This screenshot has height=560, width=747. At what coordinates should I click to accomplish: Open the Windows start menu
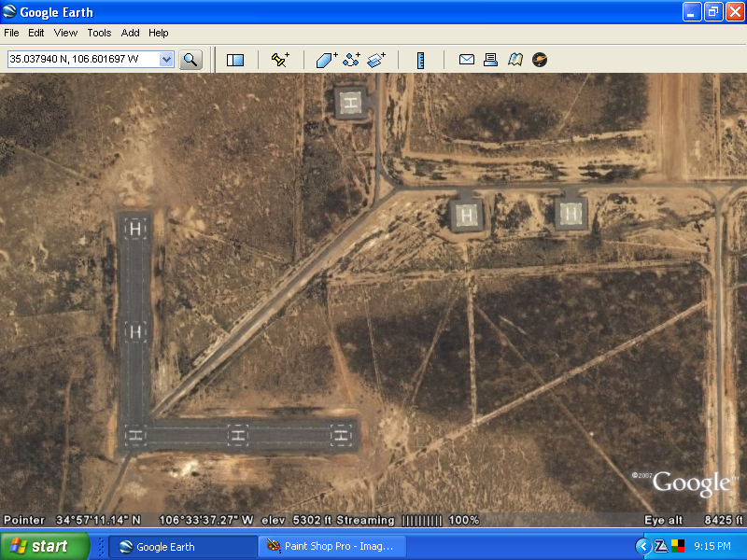(45, 546)
